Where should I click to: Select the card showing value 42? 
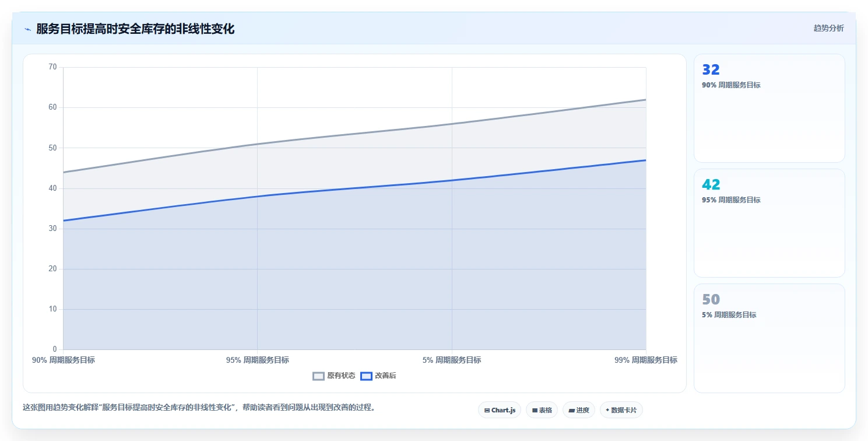coord(769,223)
